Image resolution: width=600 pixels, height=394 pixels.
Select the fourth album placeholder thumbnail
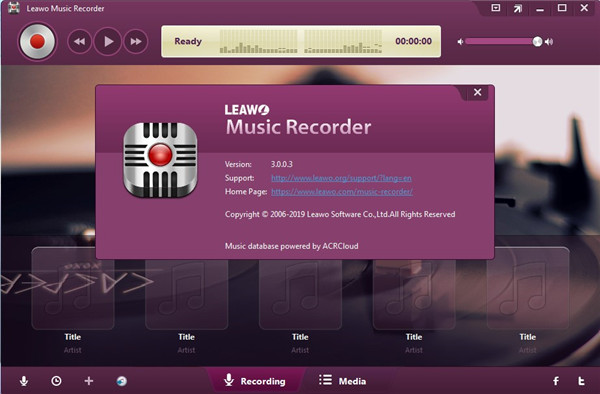click(414, 294)
